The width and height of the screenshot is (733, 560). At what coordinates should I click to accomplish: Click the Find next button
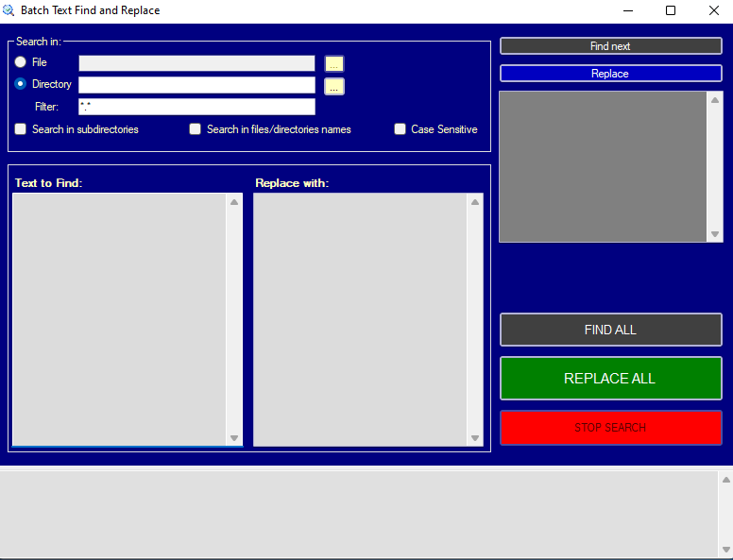(611, 46)
